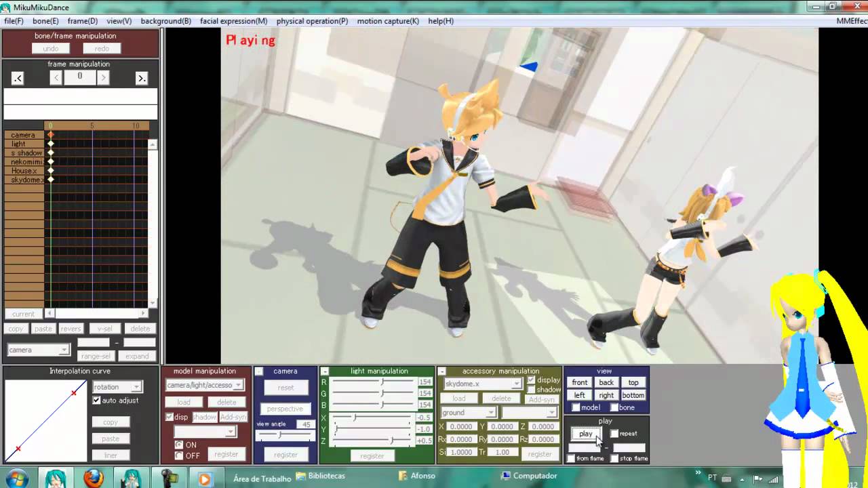Screen dimensions: 868x488
Task: Open the background(B) menu
Action: [x=165, y=21]
